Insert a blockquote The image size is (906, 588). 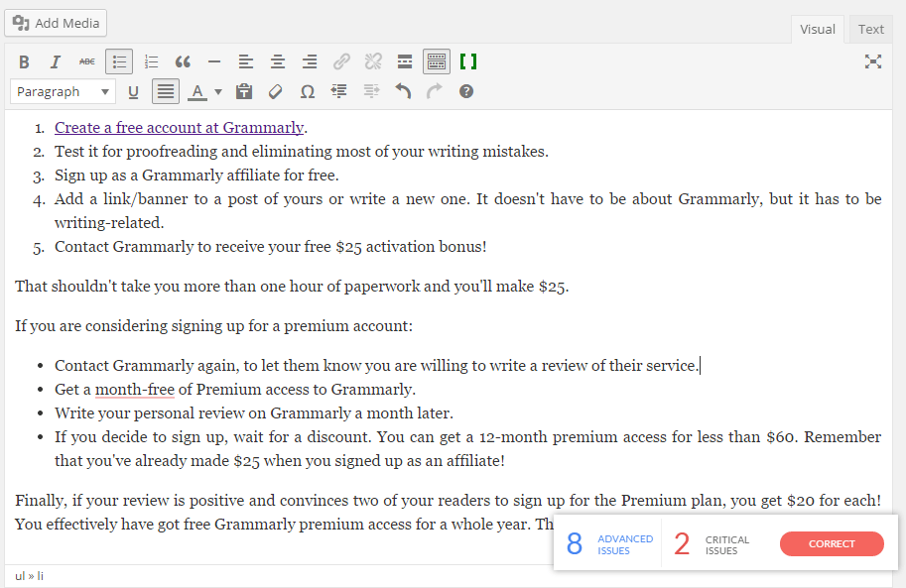[183, 60]
